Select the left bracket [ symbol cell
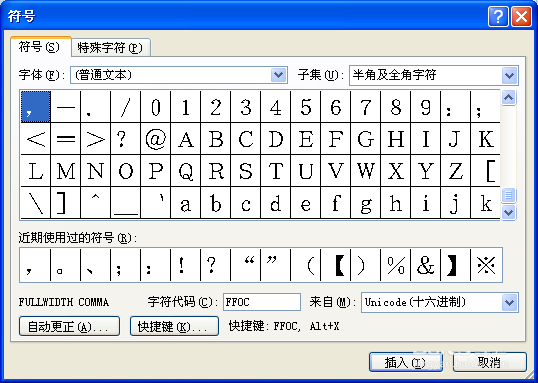Image resolution: width=538 pixels, height=383 pixels. 486,171
